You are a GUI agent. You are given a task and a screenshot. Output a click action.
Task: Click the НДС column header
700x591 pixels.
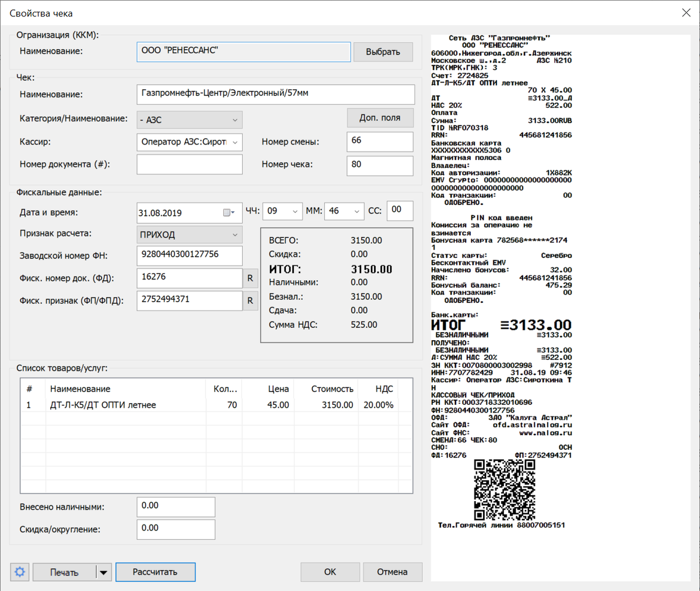point(379,389)
